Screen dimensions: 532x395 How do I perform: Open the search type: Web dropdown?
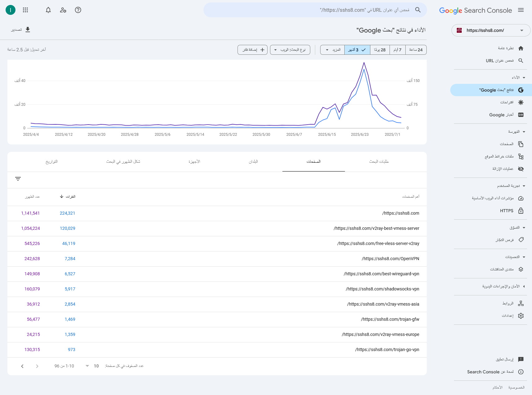[290, 50]
